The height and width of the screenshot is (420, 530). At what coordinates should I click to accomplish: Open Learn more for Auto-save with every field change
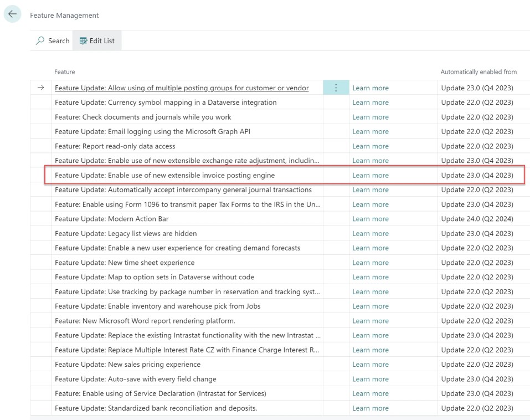point(371,379)
